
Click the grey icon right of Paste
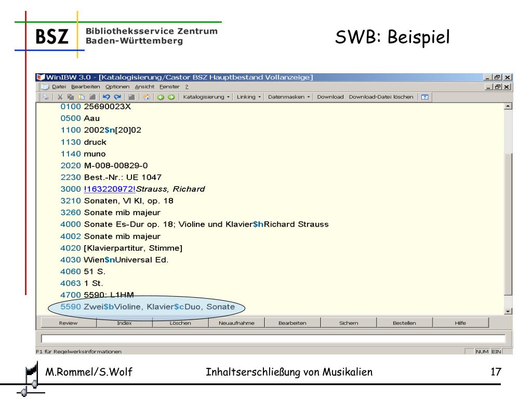(x=92, y=97)
